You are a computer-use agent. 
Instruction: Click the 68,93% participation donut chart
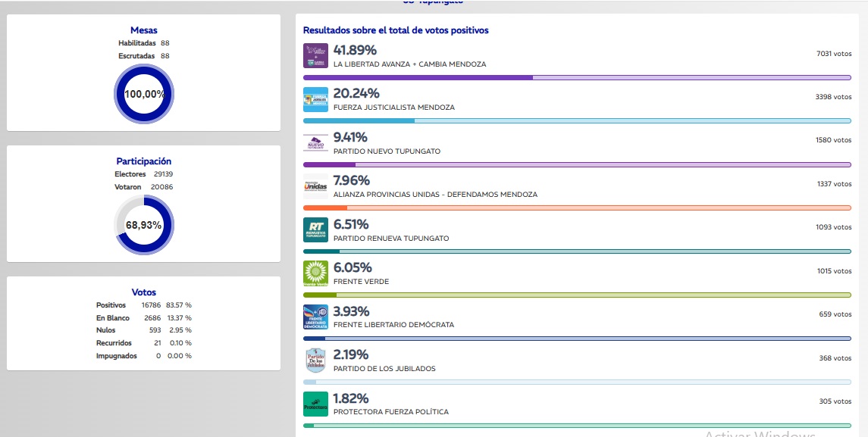(x=144, y=225)
